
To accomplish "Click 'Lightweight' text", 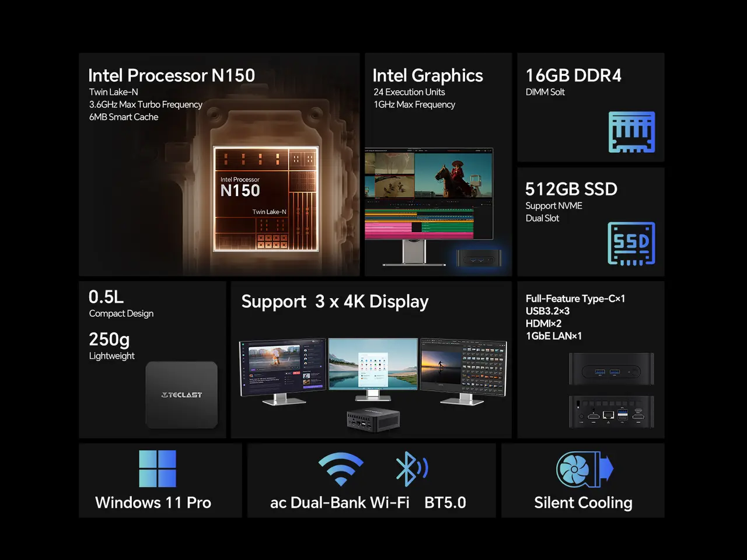I will click(111, 356).
